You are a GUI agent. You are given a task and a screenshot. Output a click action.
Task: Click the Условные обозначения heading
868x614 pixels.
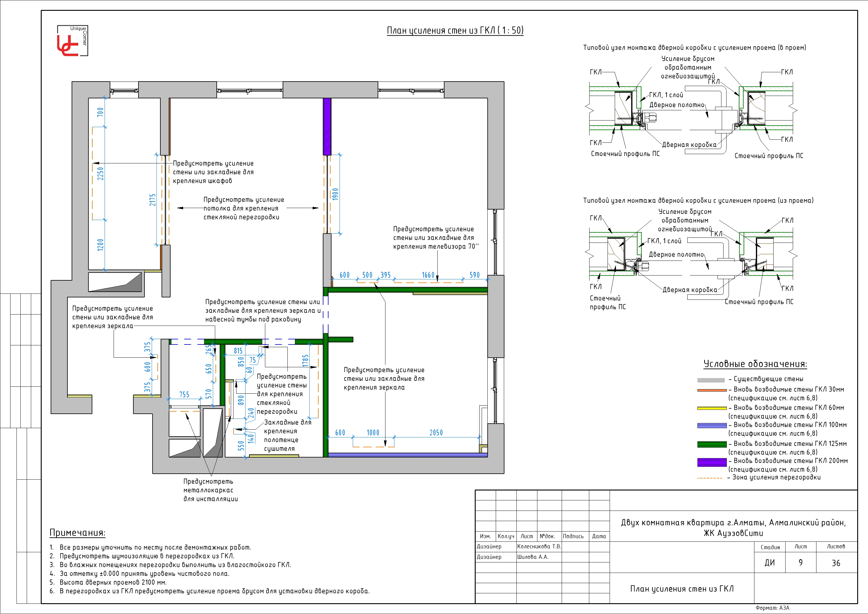tap(755, 364)
